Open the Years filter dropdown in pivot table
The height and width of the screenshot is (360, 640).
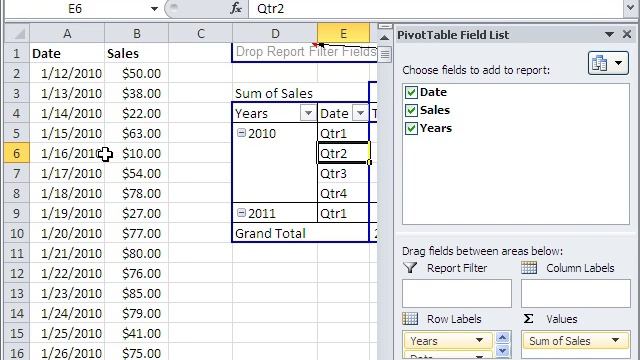click(x=308, y=113)
